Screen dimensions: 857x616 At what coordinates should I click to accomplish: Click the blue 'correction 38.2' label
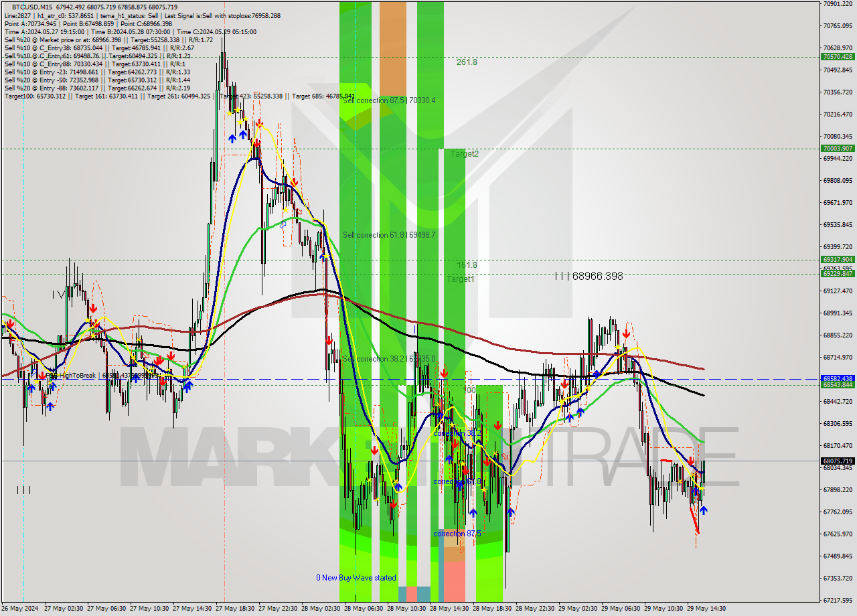457,433
